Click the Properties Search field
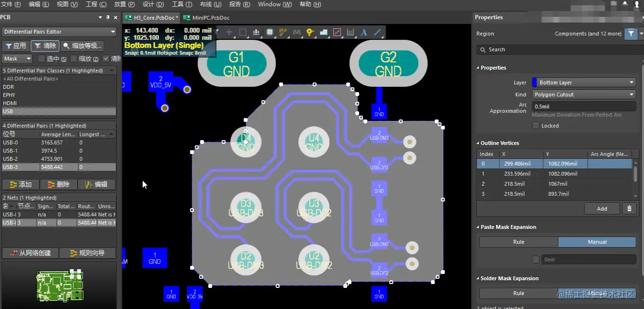The height and width of the screenshot is (309, 644). click(x=559, y=49)
